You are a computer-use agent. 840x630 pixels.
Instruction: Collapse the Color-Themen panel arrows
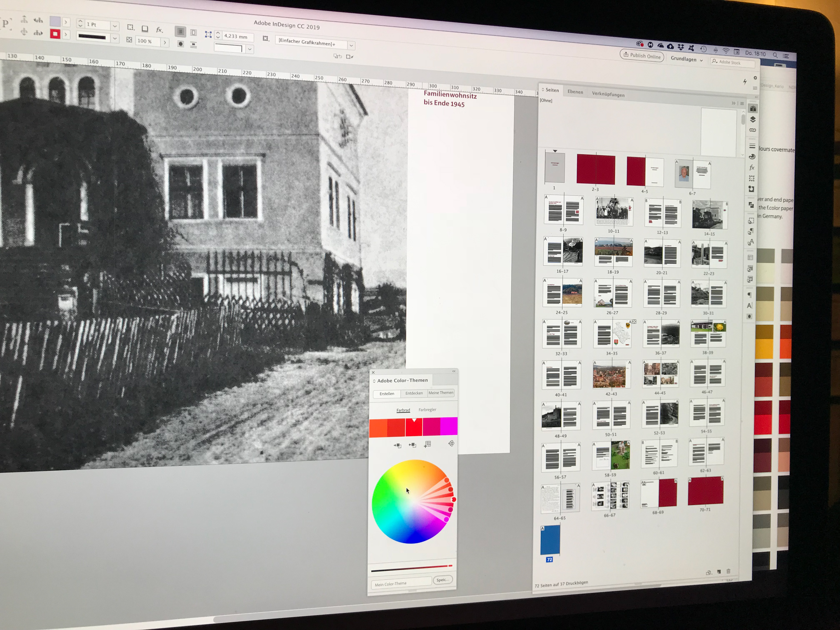(x=454, y=371)
